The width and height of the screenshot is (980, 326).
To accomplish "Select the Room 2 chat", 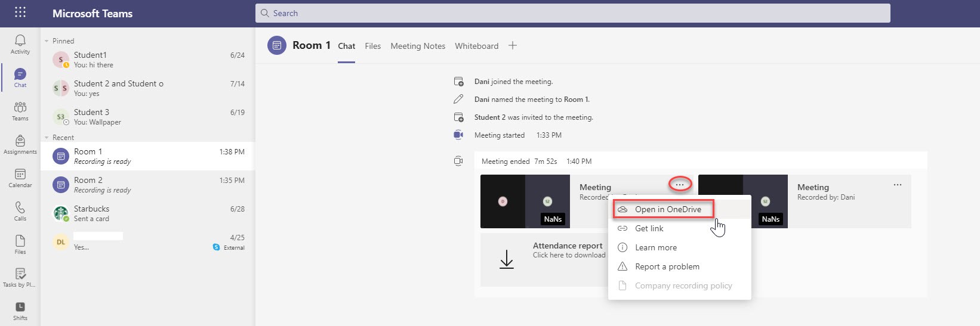I will [x=147, y=185].
